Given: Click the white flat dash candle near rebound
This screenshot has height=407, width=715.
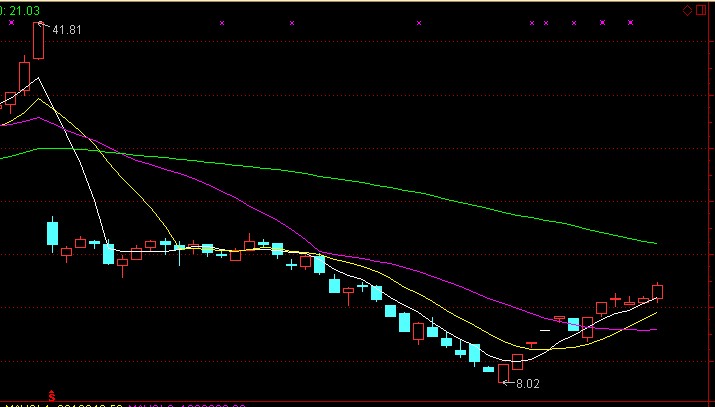Looking at the screenshot, I should (545, 329).
